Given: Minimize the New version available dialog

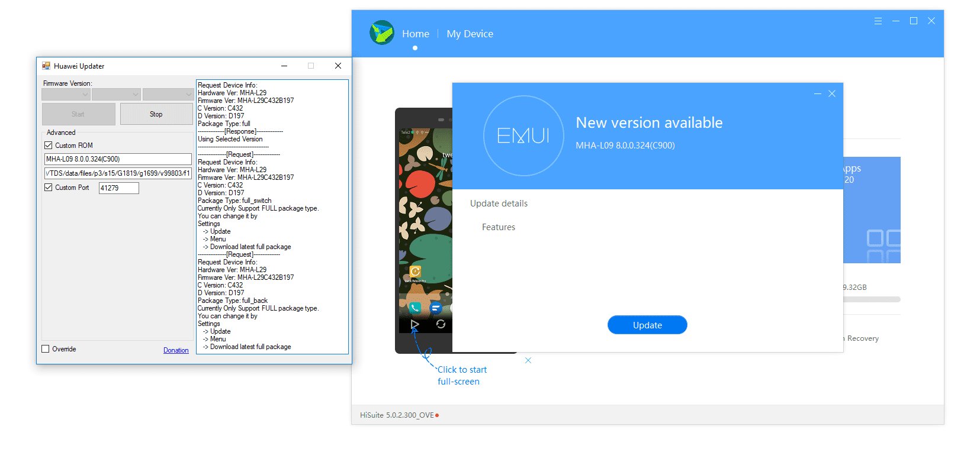Looking at the screenshot, I should coord(818,93).
